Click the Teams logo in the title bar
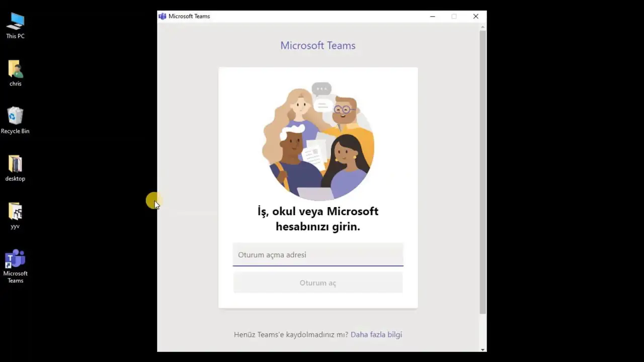 (x=162, y=16)
